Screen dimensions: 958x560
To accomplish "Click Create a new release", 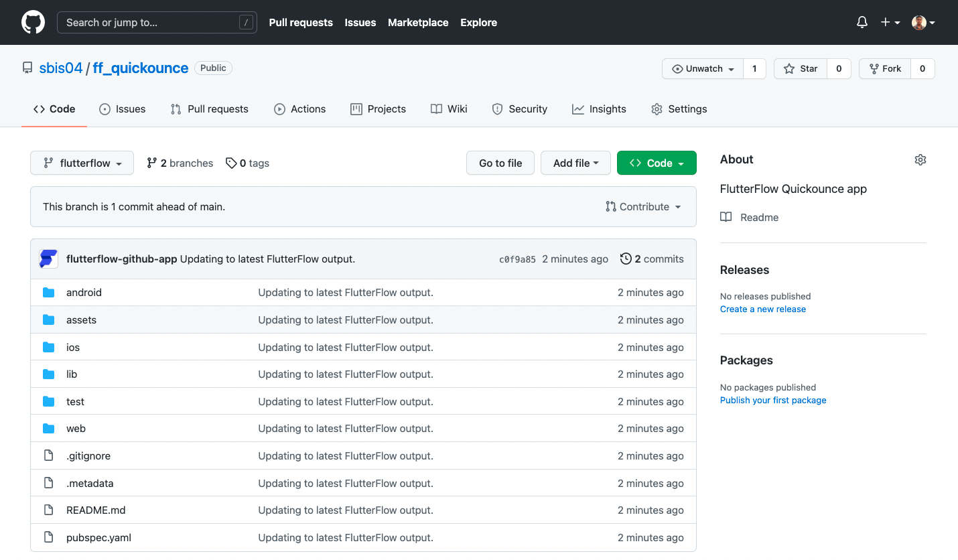I will point(763,309).
